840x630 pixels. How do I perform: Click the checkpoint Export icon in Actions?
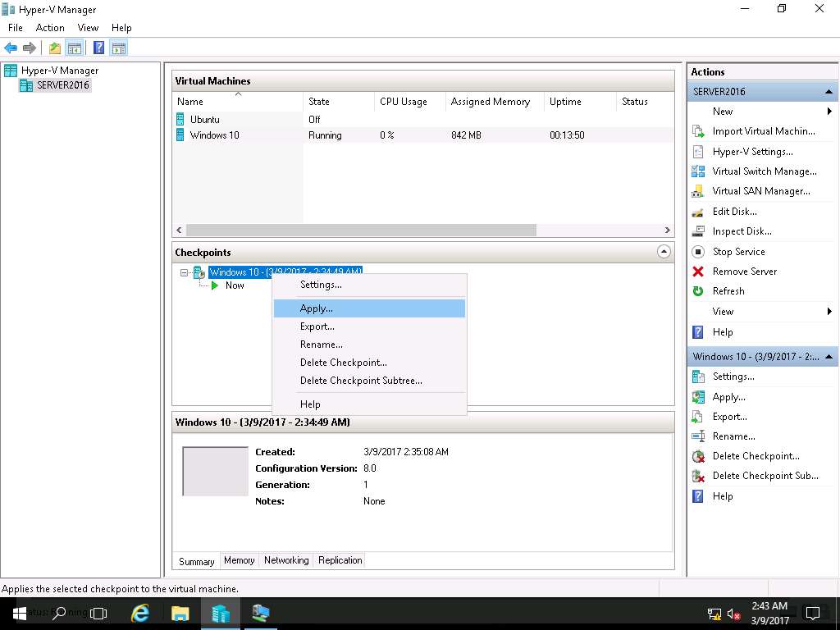(x=698, y=416)
